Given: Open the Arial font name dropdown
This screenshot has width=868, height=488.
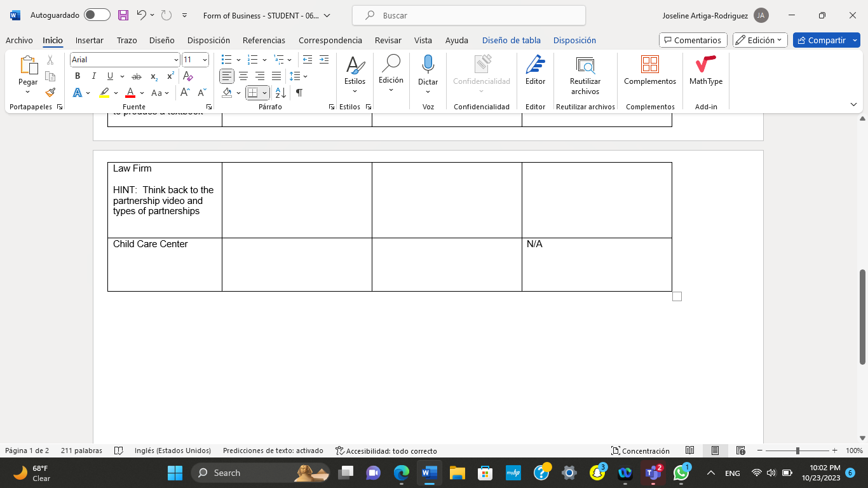Looking at the screenshot, I should (176, 60).
